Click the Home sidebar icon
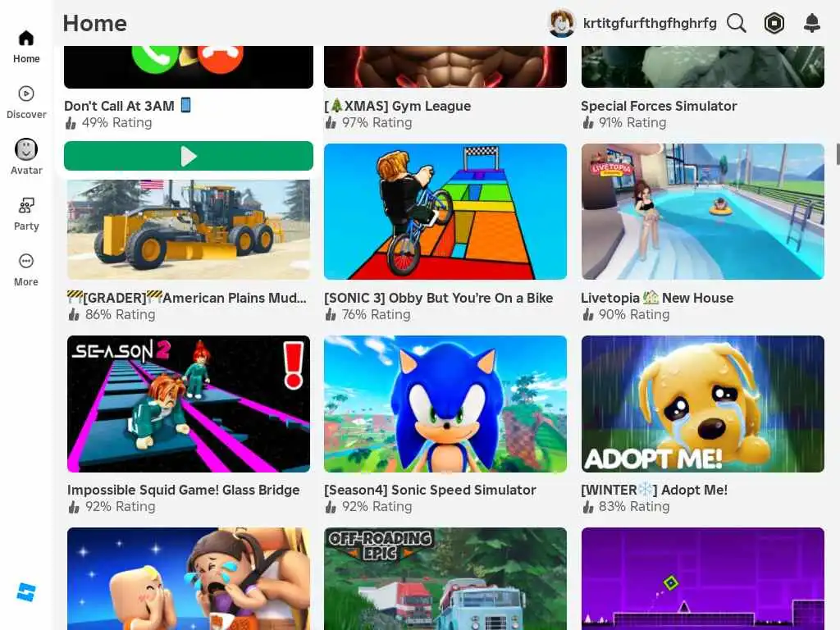The height and width of the screenshot is (630, 840). 26,38
